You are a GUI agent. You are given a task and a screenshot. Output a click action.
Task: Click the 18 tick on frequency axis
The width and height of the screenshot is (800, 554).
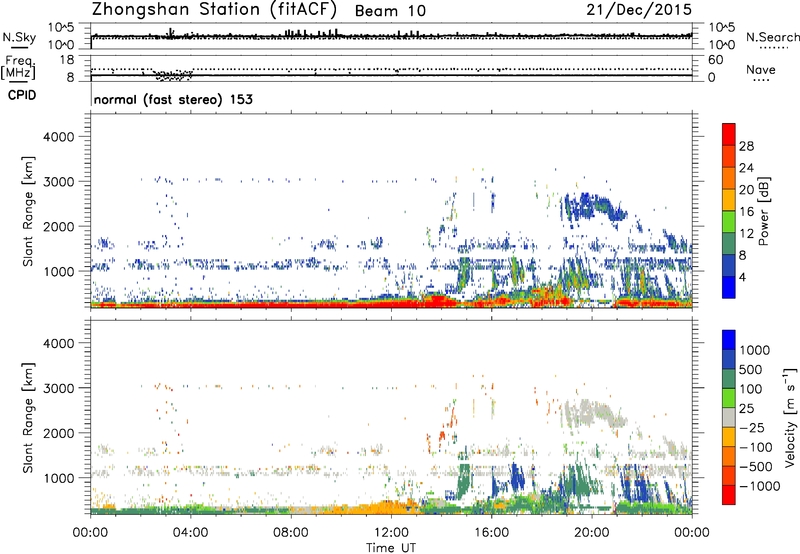67,60
